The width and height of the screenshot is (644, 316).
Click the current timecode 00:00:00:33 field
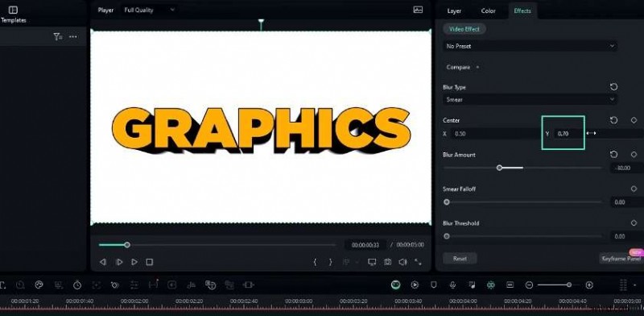click(365, 245)
